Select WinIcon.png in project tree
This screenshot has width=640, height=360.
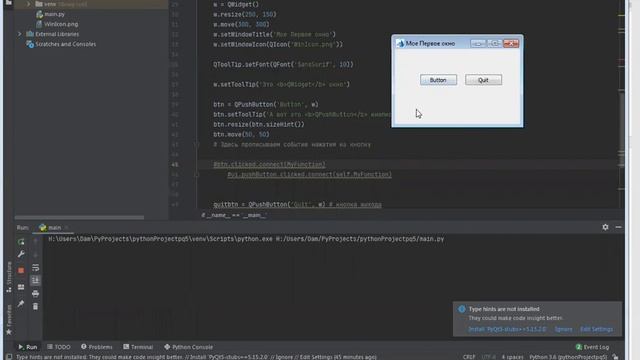coord(57,24)
